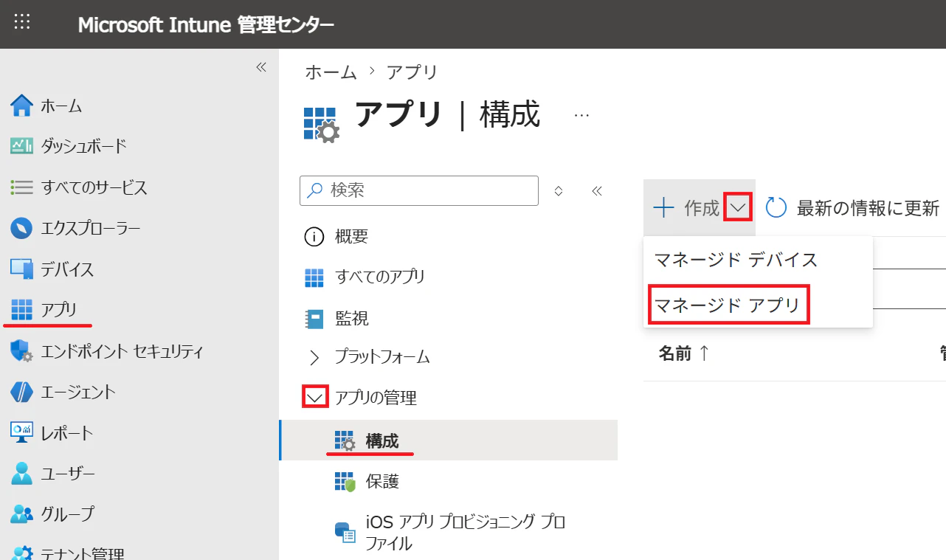The image size is (946, 560).
Task: Click the magnifier icon in search box
Action: click(x=314, y=190)
